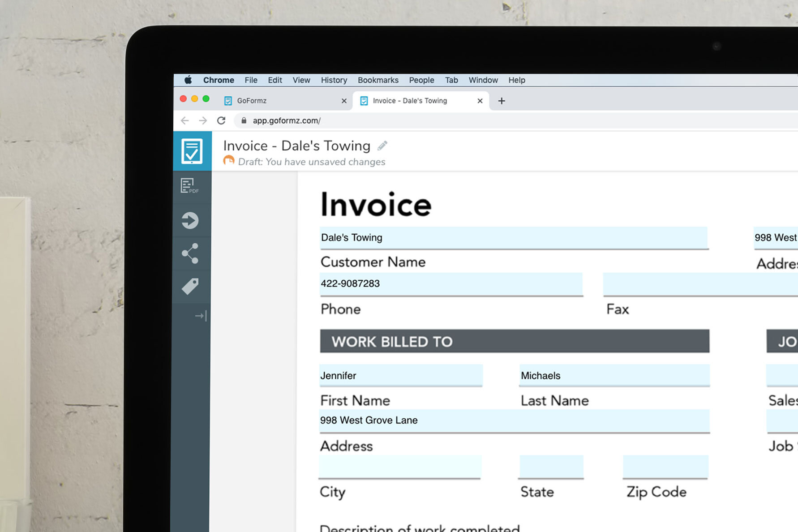Navigate back in the browser
The height and width of the screenshot is (532, 798).
[184, 120]
